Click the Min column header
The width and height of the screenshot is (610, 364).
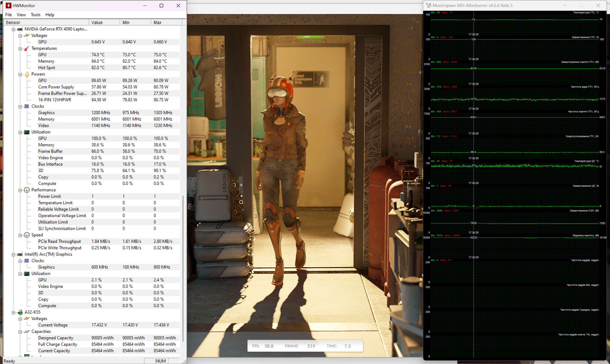(x=136, y=22)
